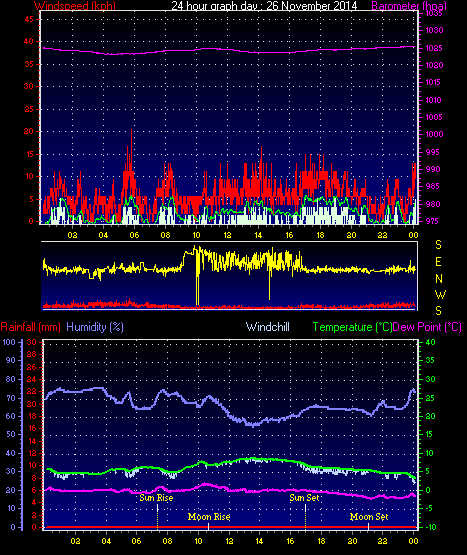Click the E wind direction label
The height and width of the screenshot is (555, 467).
(x=438, y=262)
